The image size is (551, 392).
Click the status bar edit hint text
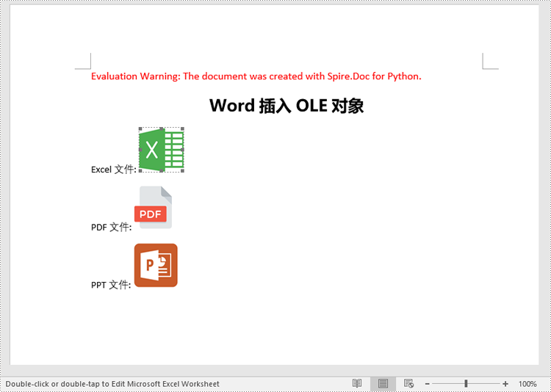pyautogui.click(x=112, y=384)
